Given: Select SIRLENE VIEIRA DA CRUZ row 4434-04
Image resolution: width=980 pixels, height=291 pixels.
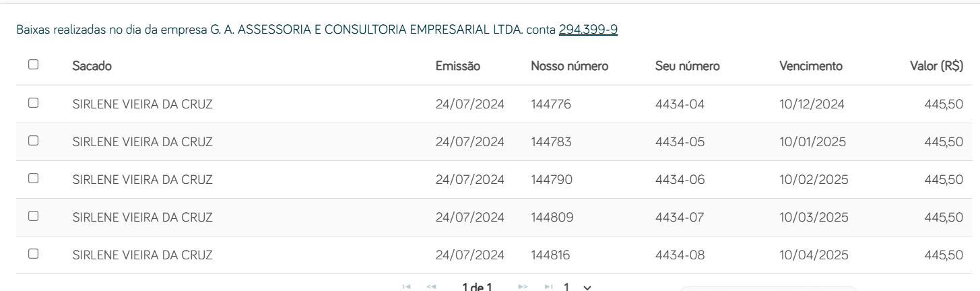Looking at the screenshot, I should [x=490, y=104].
